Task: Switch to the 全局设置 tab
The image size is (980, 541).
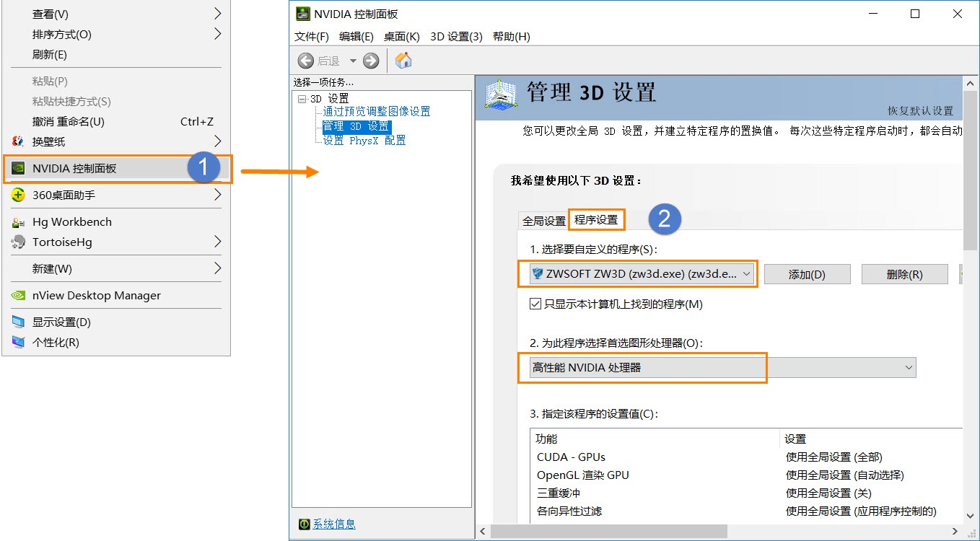Action: [544, 221]
